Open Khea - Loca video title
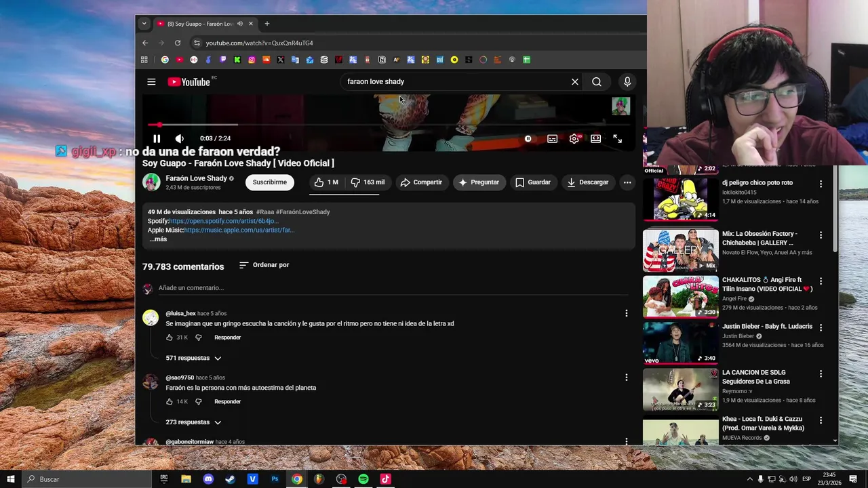The image size is (868, 488). (x=764, y=424)
